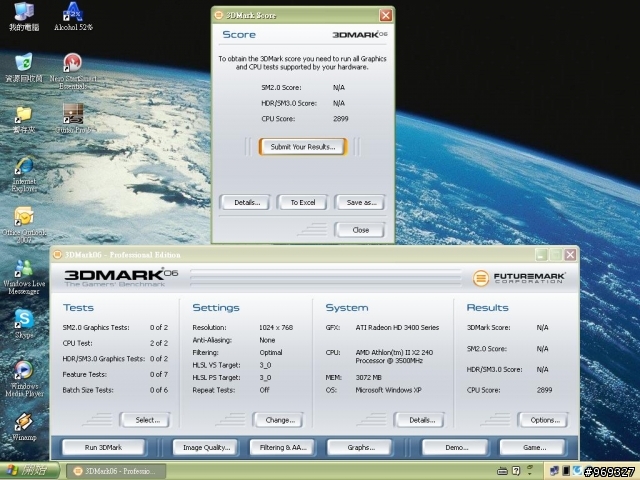640x480 pixels.
Task: Click the Start button on taskbar
Action: 29,471
